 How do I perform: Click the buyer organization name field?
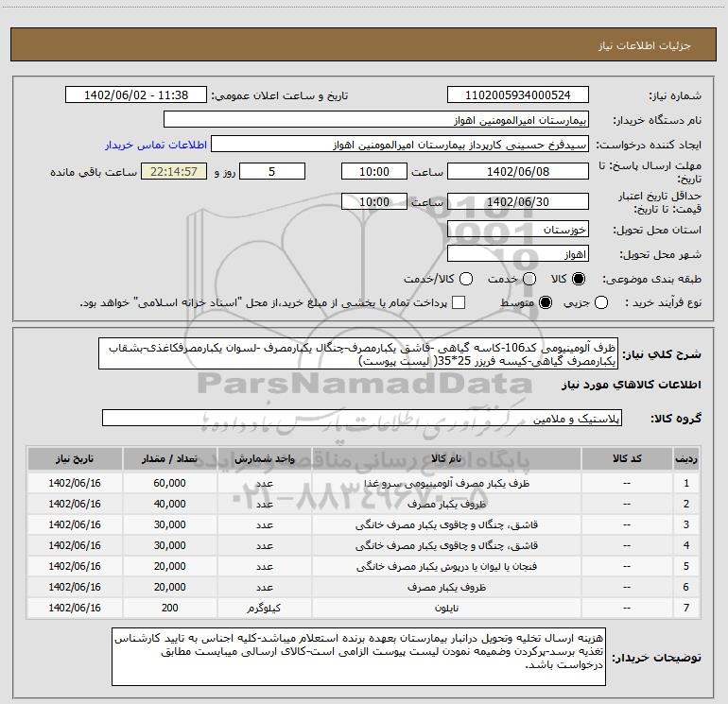(376, 120)
